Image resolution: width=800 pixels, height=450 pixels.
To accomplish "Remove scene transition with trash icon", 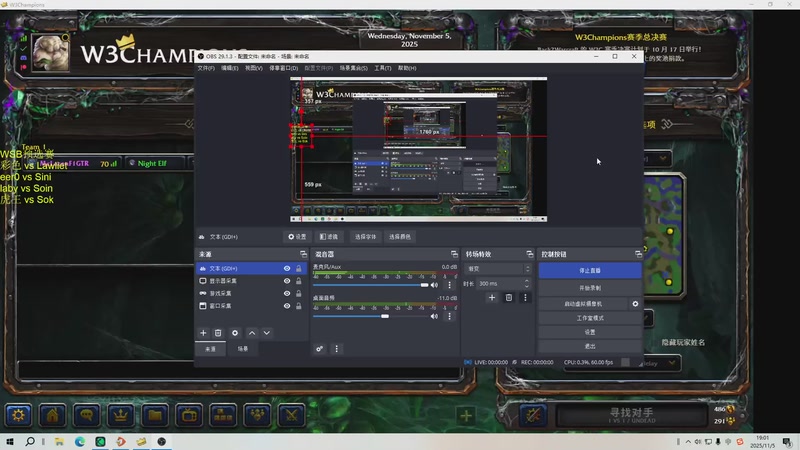I will [509, 297].
